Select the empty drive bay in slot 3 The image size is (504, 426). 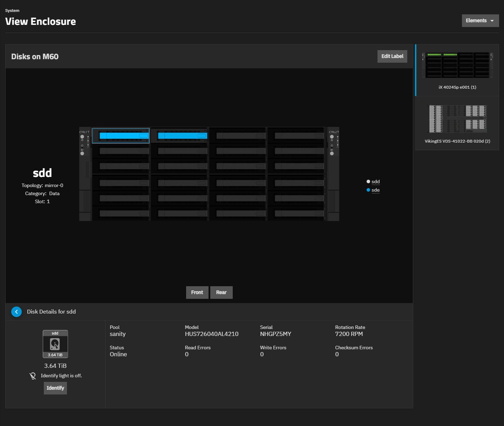coord(240,136)
